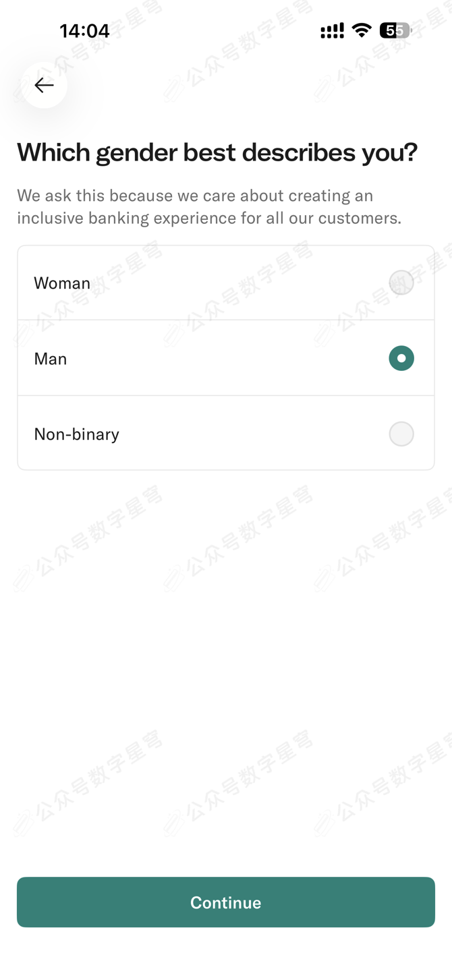Click the cellular signal strength icon
This screenshot has height=980, width=452.
[x=332, y=30]
